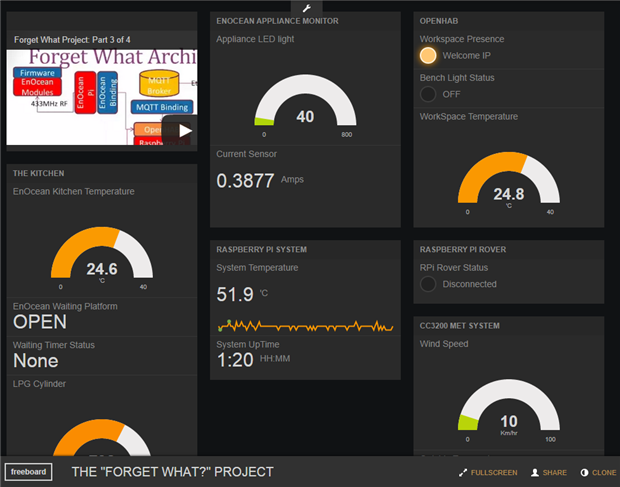Image resolution: width=620 pixels, height=487 pixels.
Task: Click the 'RASPBERRY PI SYSTEM' pane header
Action: click(x=261, y=249)
